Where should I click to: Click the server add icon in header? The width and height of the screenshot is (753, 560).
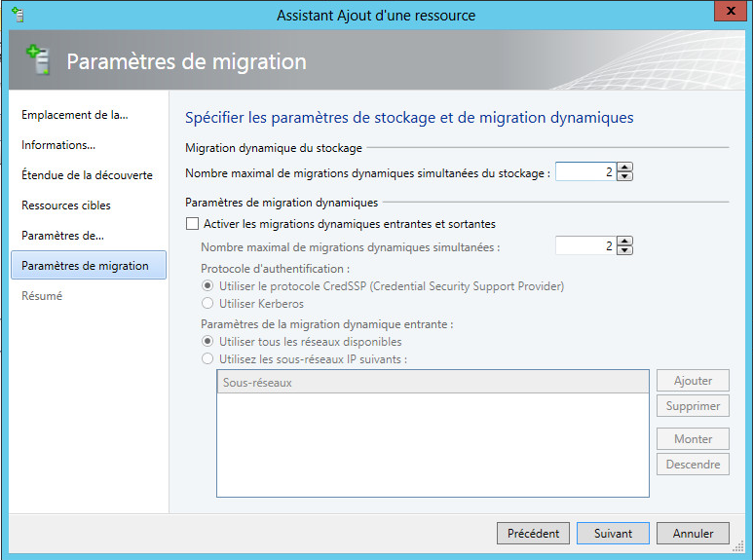(x=38, y=59)
